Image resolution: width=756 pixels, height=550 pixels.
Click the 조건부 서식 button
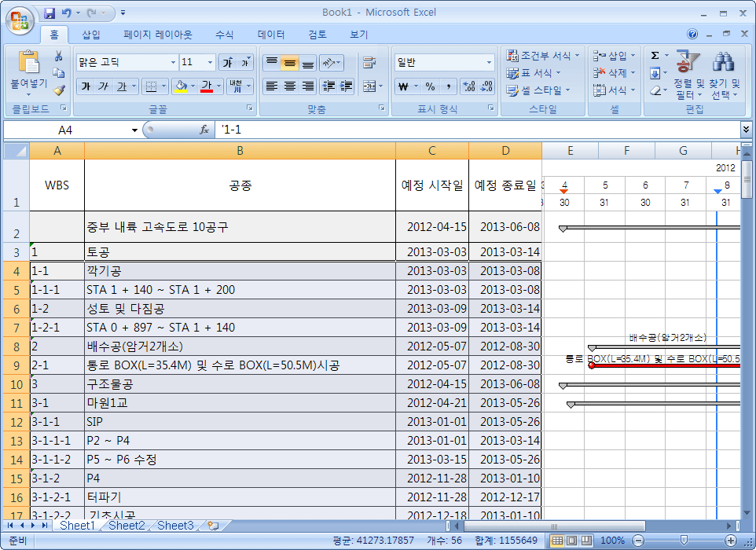(544, 56)
